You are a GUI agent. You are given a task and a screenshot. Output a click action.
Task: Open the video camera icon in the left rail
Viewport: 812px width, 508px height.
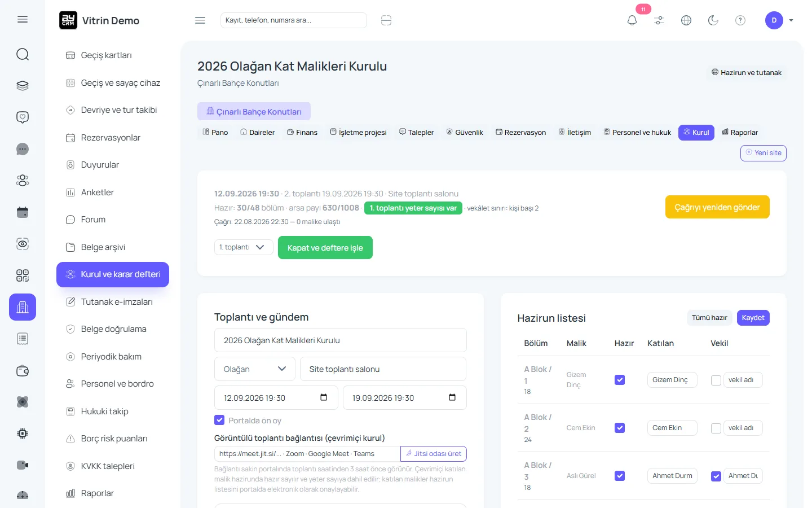[x=23, y=465]
